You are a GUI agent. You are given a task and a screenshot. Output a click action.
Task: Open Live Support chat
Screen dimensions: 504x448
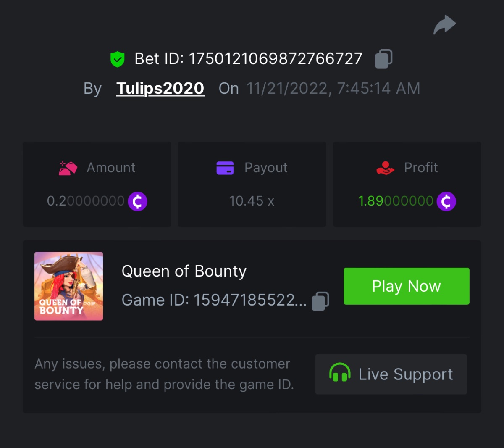391,374
